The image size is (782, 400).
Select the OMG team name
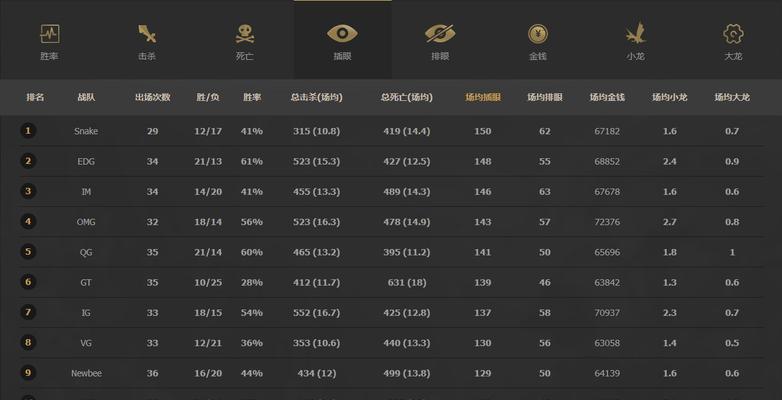click(86, 222)
